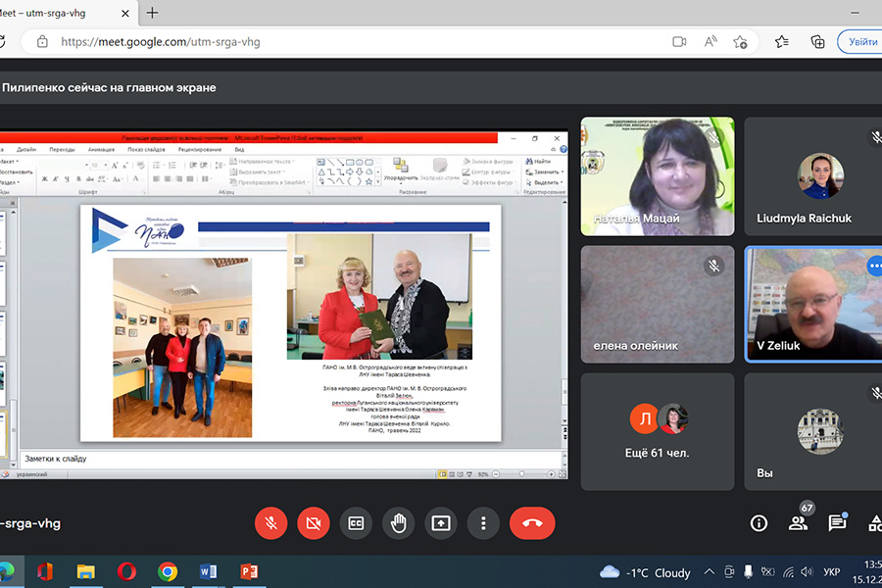
Task: Click the Увійти sign-in button
Action: (860, 42)
